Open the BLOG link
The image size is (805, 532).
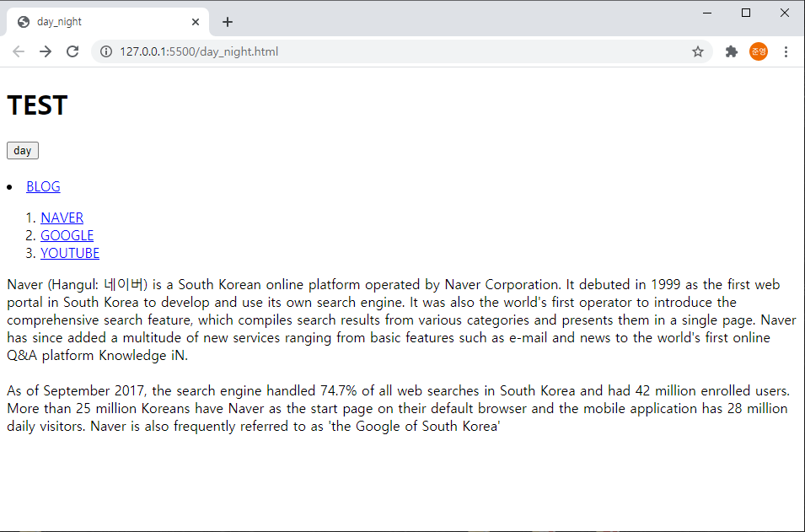[43, 186]
